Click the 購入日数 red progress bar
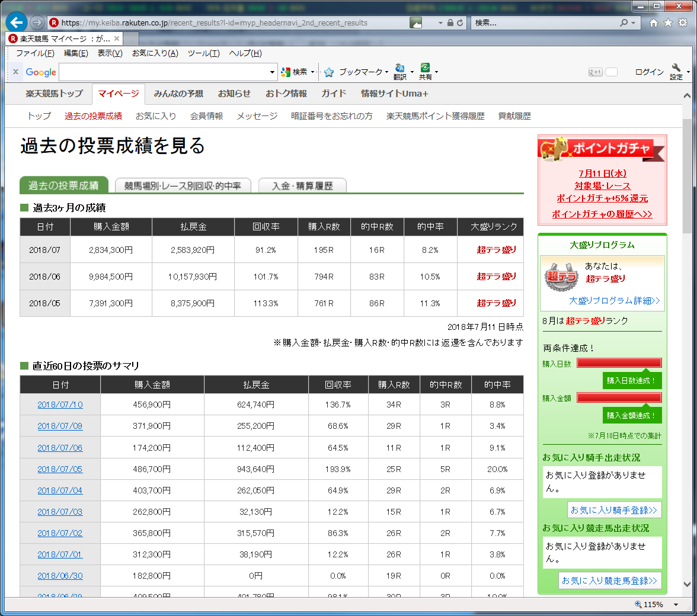Viewport: 697px width, 616px height. [x=619, y=363]
